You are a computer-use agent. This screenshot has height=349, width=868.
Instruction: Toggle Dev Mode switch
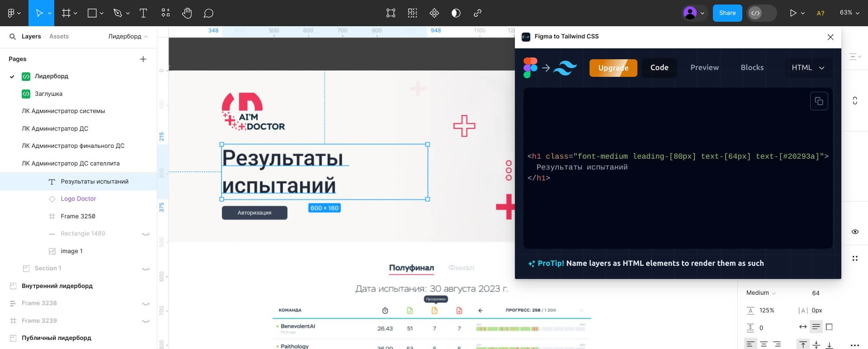coord(761,13)
